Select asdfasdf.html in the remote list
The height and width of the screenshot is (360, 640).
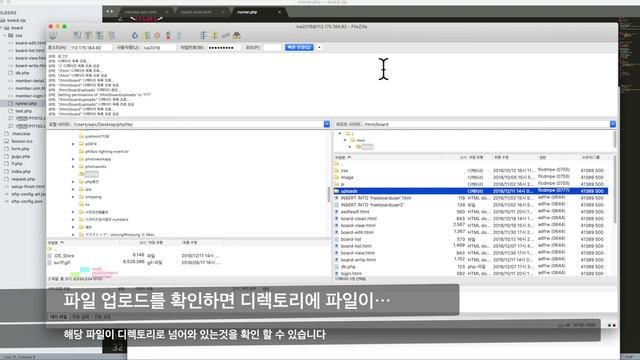[471, 212]
